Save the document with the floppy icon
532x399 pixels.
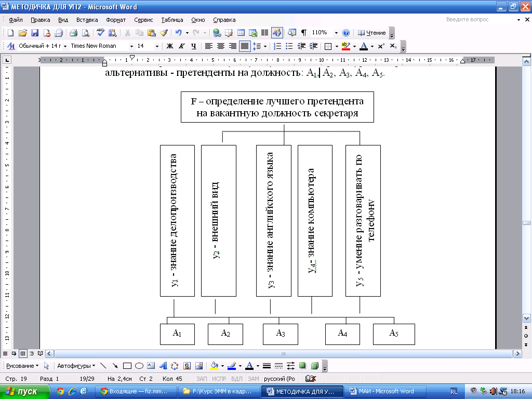35,33
